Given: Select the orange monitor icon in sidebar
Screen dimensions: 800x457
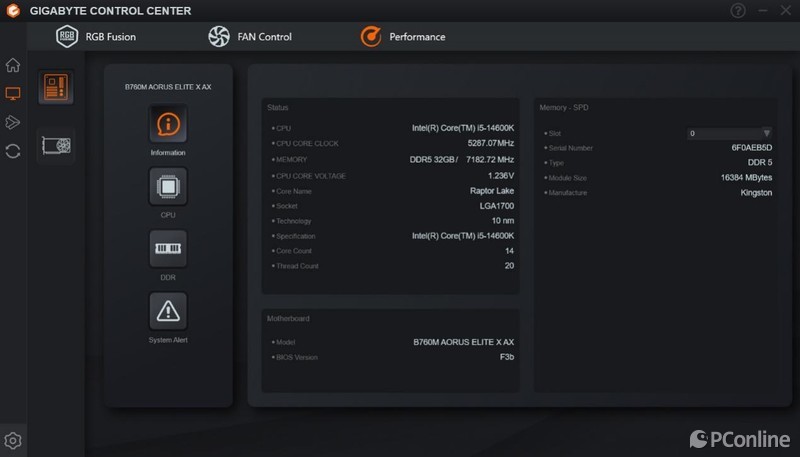Looking at the screenshot, I should coord(13,93).
